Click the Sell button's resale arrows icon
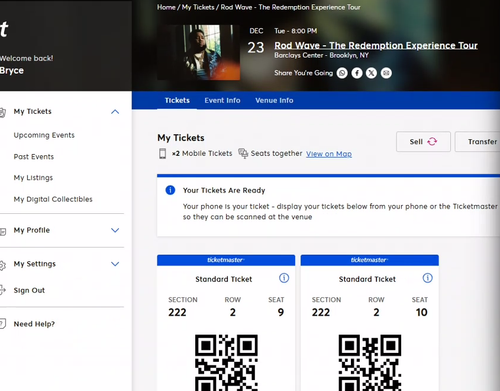500x391 pixels. click(x=432, y=142)
